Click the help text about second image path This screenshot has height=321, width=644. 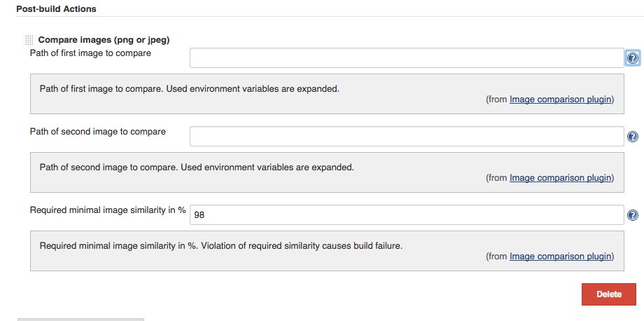coord(197,168)
